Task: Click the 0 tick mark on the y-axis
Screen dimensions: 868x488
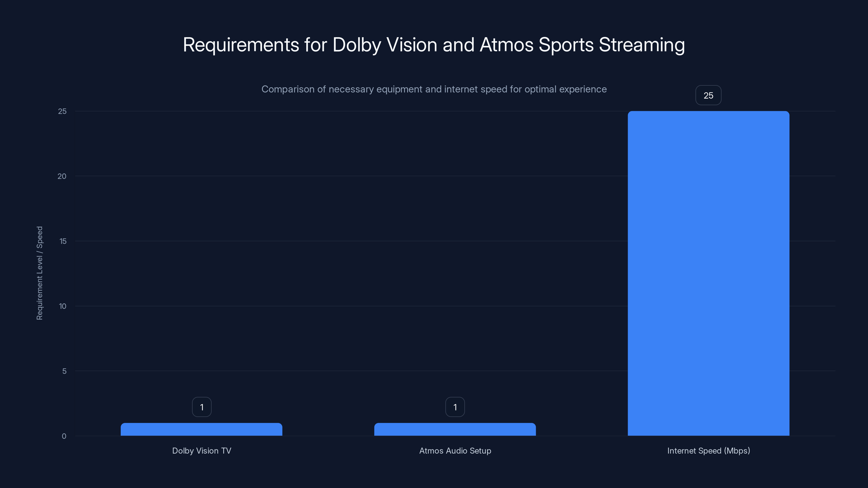Action: pyautogui.click(x=64, y=436)
